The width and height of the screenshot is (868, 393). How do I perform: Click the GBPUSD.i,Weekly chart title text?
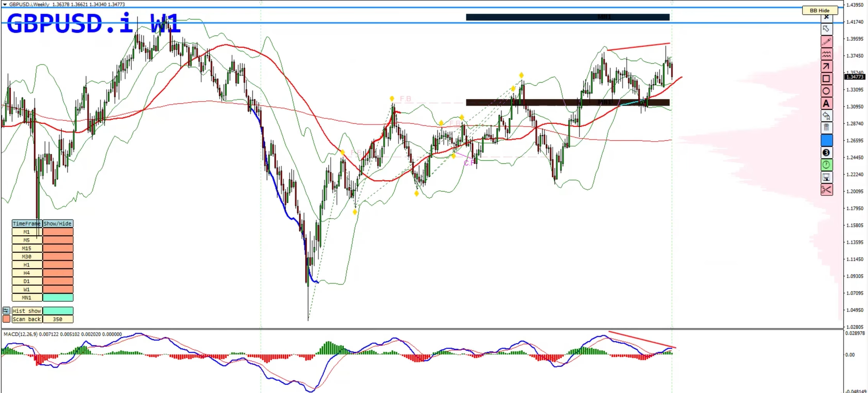pyautogui.click(x=29, y=4)
